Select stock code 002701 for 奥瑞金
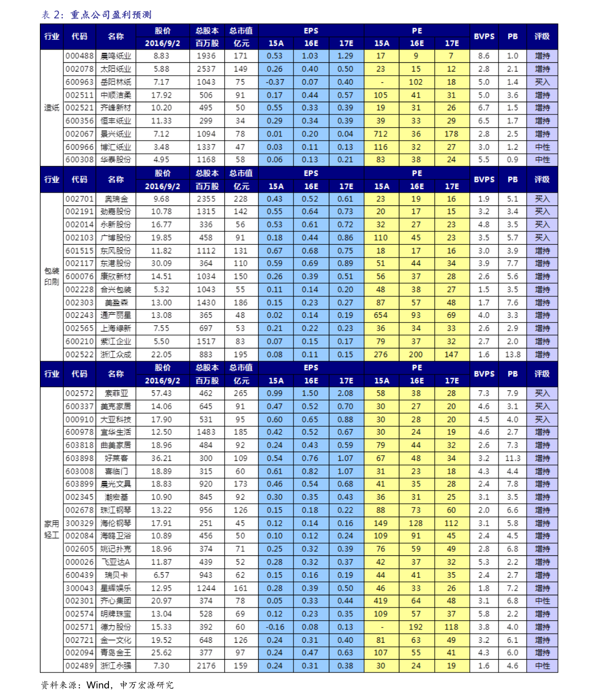609x700 pixels. coord(79,199)
